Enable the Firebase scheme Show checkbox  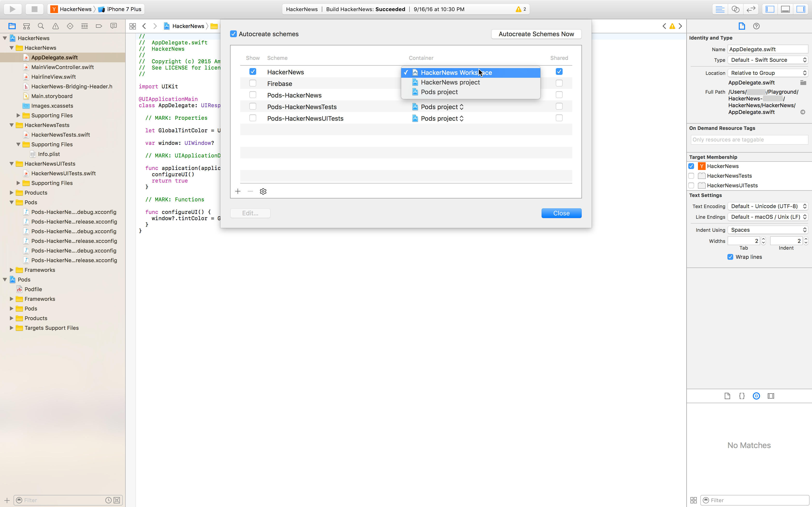(x=253, y=83)
